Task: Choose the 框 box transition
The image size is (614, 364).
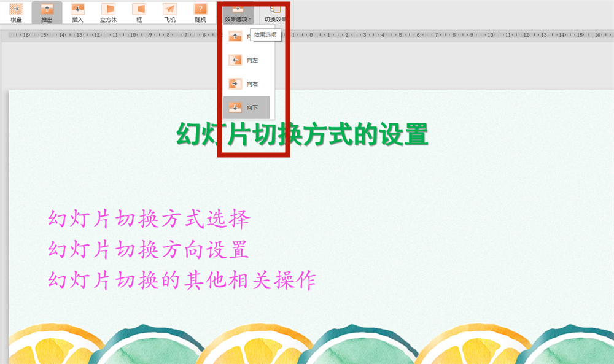Action: pos(139,12)
